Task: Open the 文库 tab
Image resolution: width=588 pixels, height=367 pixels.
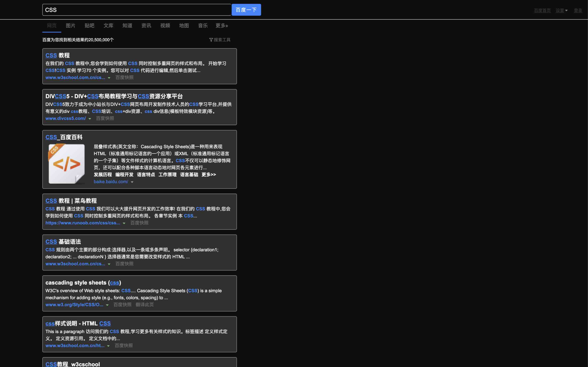Action: (108, 25)
